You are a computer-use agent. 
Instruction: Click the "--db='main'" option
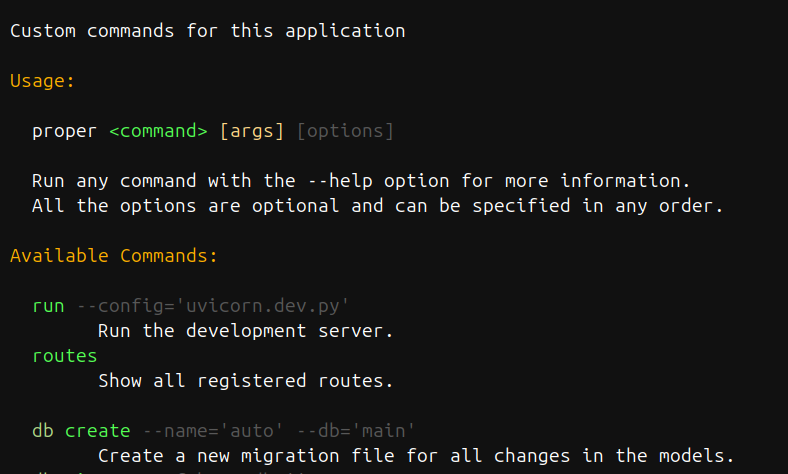click(356, 431)
